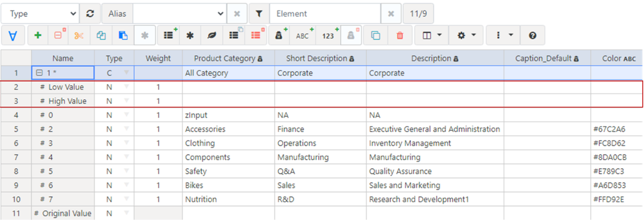The image size is (644, 221).
Task: Click the blue 'for all' symbol button
Action: tap(13, 35)
